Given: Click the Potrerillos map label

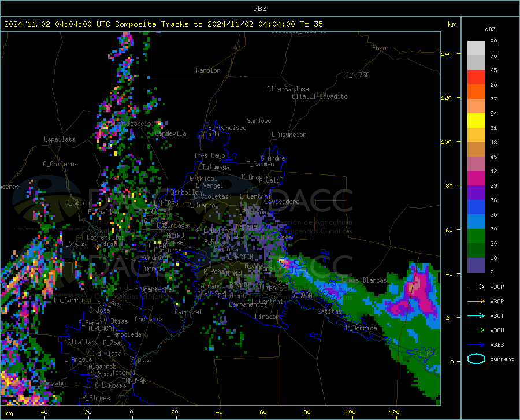Looking at the screenshot, I should 106,237.
